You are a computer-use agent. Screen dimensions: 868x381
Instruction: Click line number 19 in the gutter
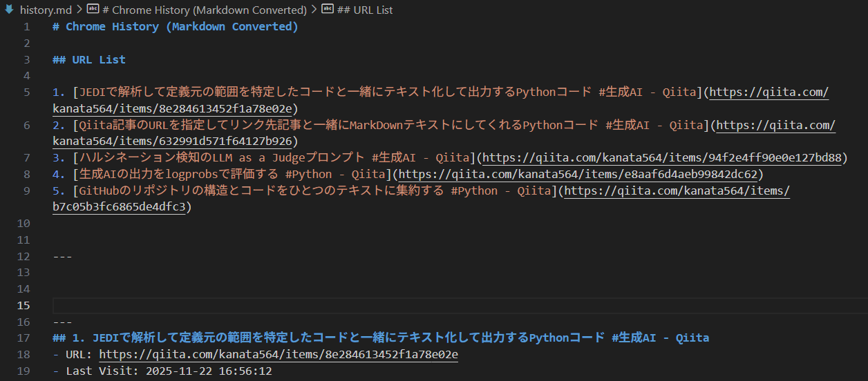(x=23, y=371)
